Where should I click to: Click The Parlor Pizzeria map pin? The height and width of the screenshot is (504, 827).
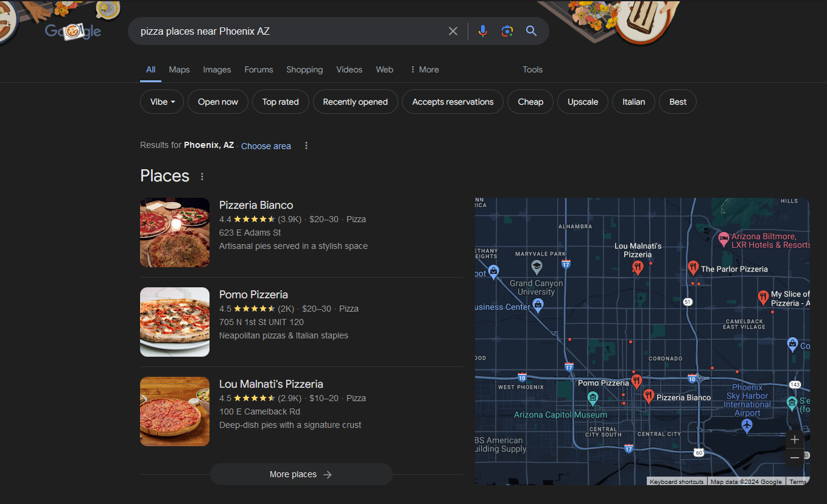point(692,267)
